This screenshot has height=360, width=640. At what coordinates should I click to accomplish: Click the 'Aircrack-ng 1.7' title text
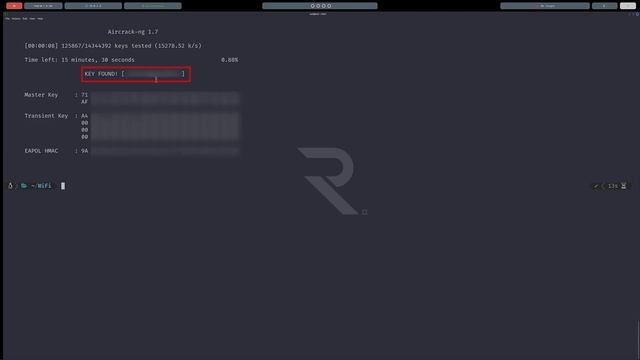tap(133, 32)
